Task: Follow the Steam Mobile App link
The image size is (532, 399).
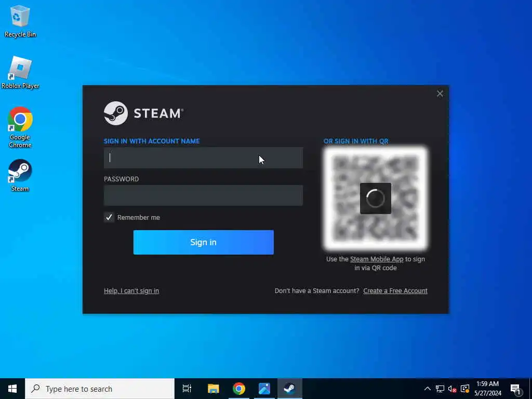Action: [x=377, y=259]
